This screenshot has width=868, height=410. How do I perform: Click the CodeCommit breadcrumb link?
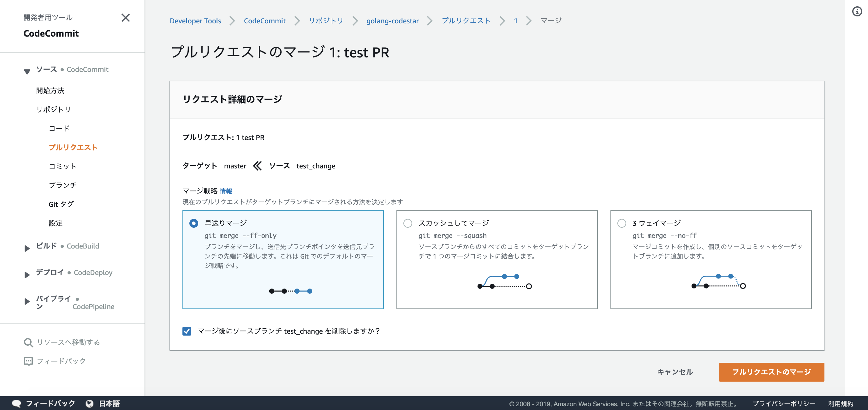tap(265, 20)
